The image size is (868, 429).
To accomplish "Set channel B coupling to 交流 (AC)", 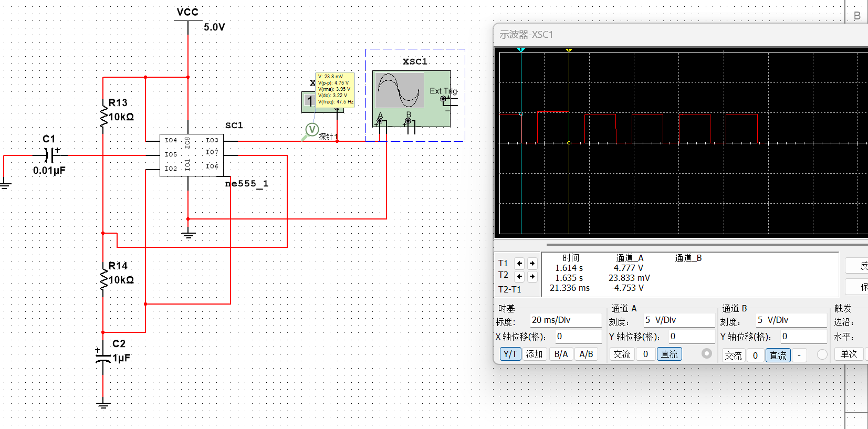I will 733,355.
